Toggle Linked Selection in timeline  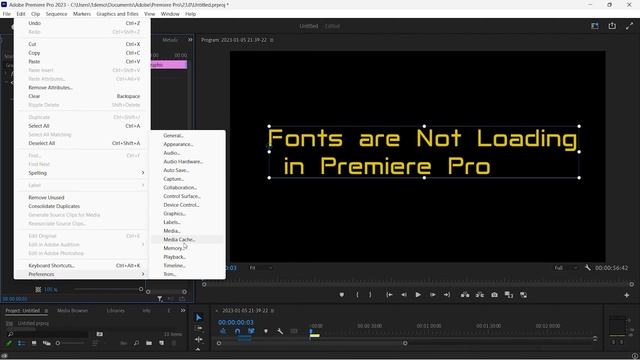coord(251,331)
